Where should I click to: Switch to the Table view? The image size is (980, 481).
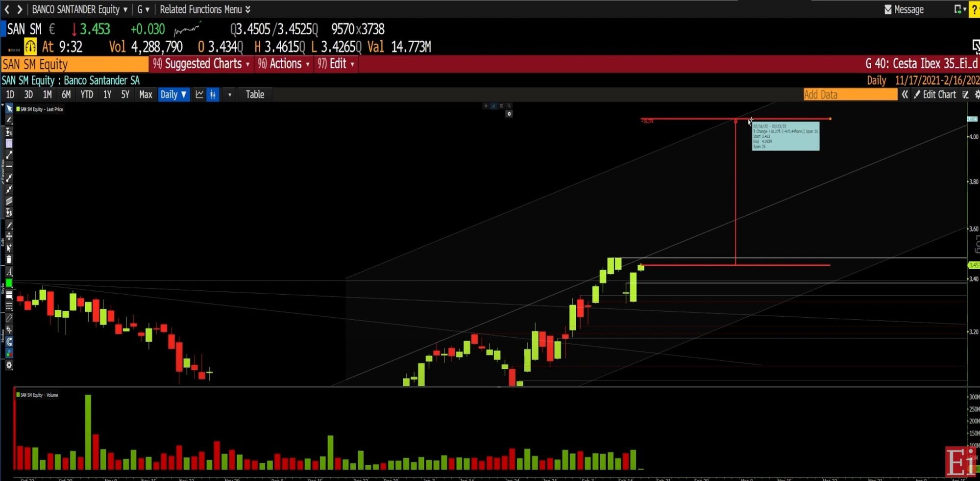[255, 95]
